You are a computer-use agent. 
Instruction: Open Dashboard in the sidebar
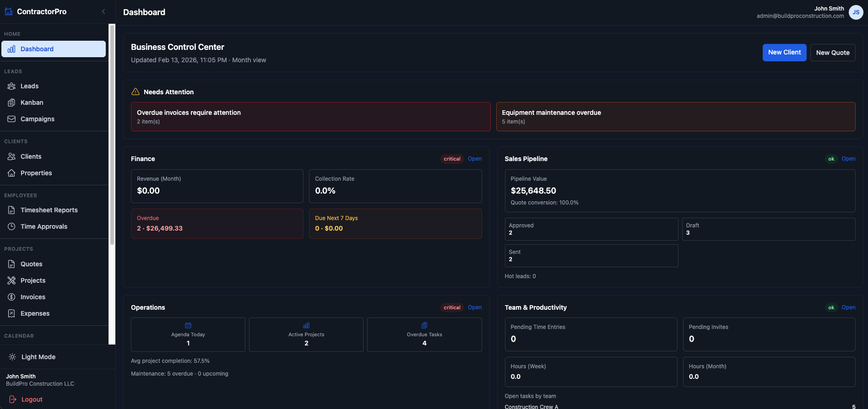click(x=54, y=49)
